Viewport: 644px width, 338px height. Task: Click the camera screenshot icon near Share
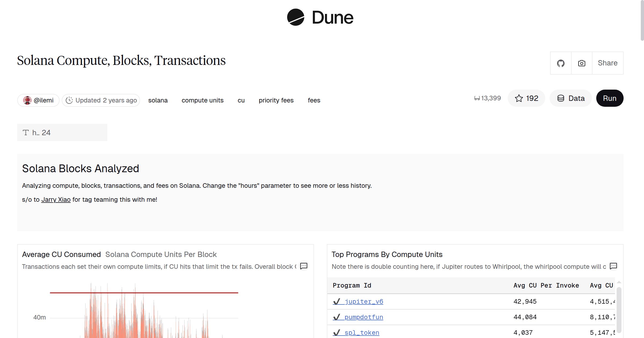click(581, 63)
